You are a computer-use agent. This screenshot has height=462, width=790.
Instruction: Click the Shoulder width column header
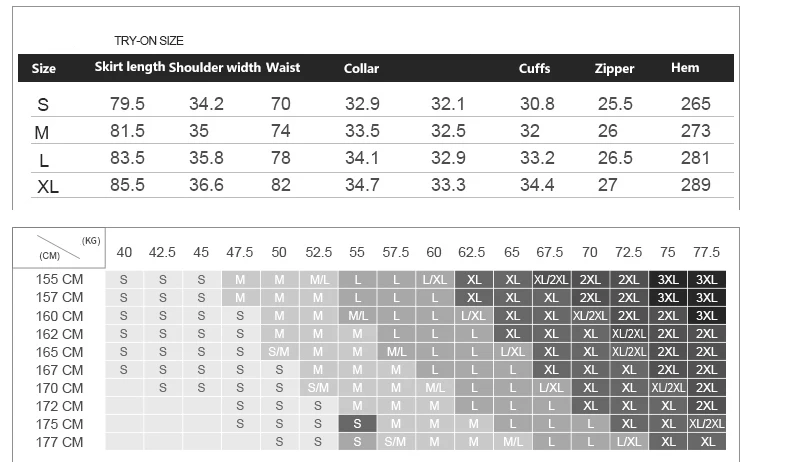pos(215,68)
